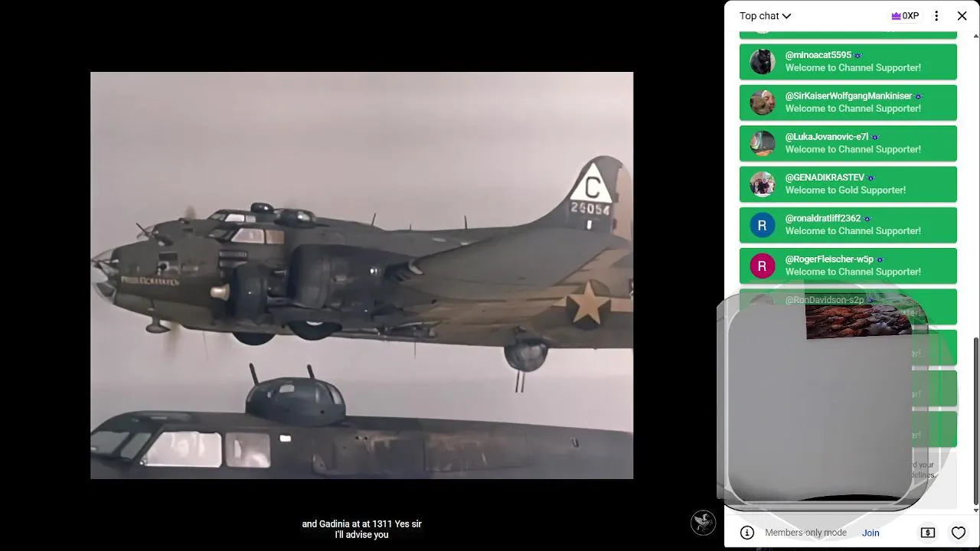The height and width of the screenshot is (551, 980).
Task: Click the heart reaction icon
Action: click(959, 533)
